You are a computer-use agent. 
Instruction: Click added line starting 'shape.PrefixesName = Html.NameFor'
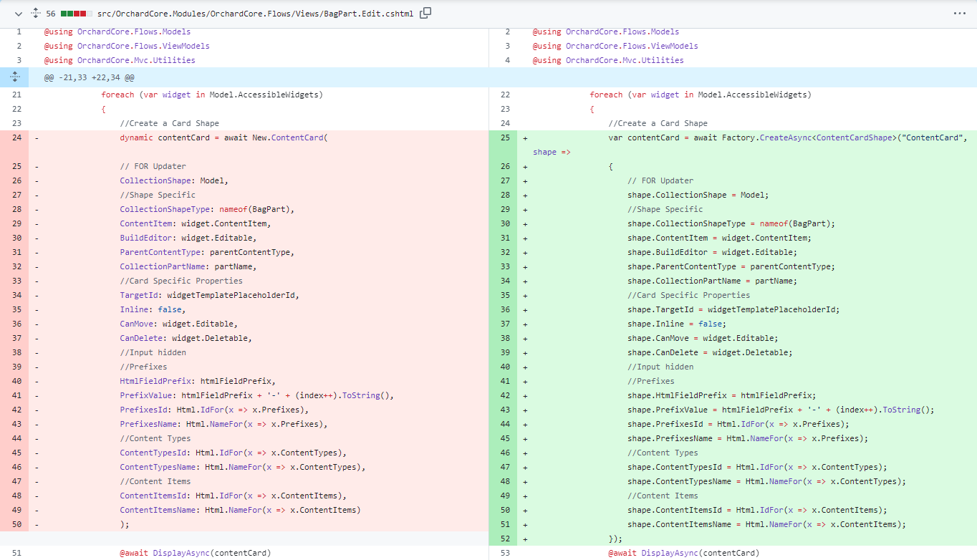tap(748, 438)
